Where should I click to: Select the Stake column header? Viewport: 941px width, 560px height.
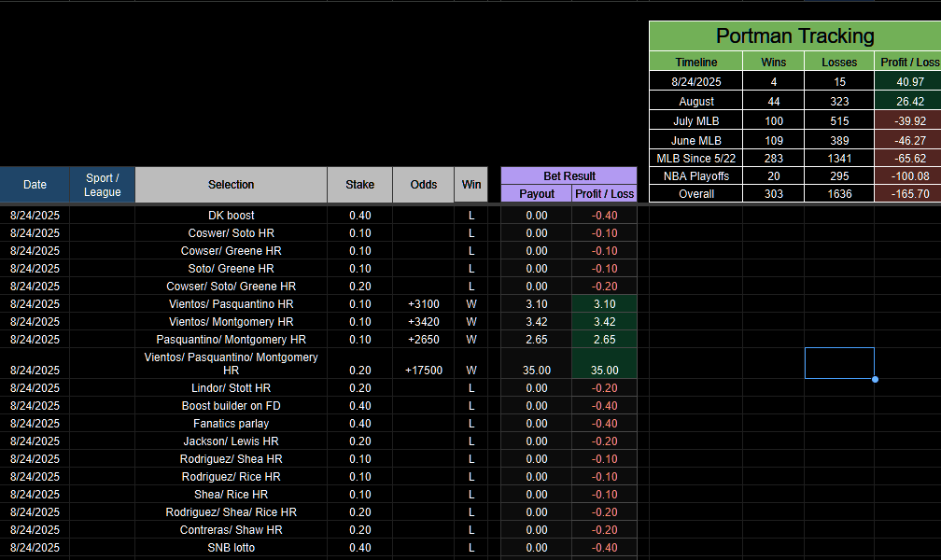pyautogui.click(x=359, y=185)
